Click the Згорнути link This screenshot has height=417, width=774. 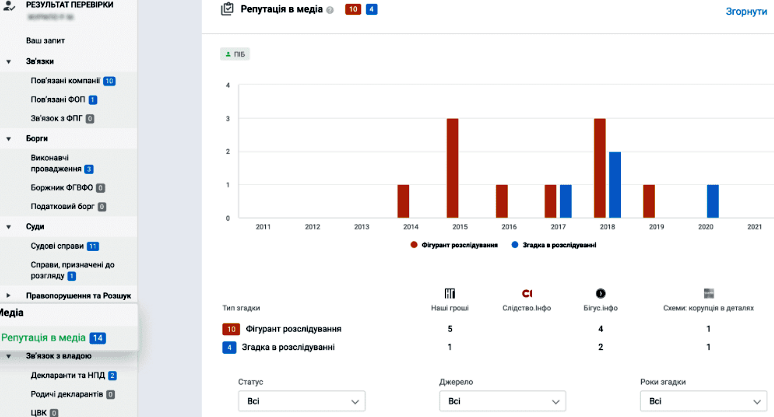tap(746, 12)
